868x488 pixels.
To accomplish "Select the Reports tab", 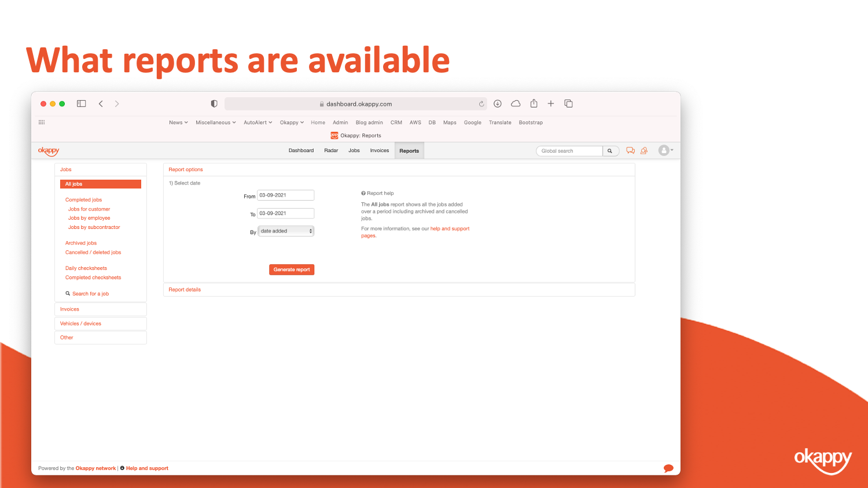I will pos(409,151).
